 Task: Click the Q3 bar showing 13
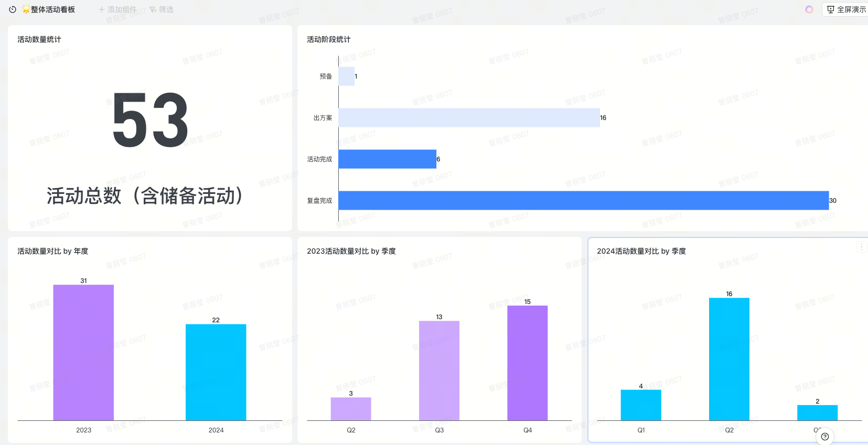439,371
